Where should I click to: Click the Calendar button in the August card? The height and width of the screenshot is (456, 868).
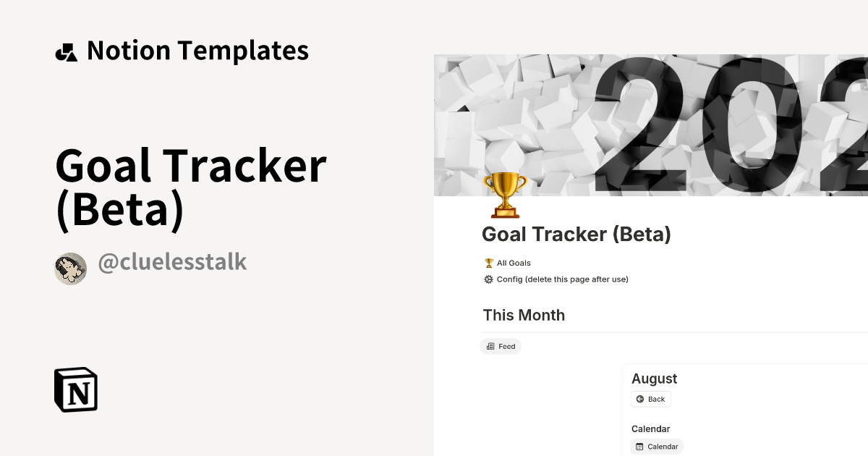tap(657, 447)
